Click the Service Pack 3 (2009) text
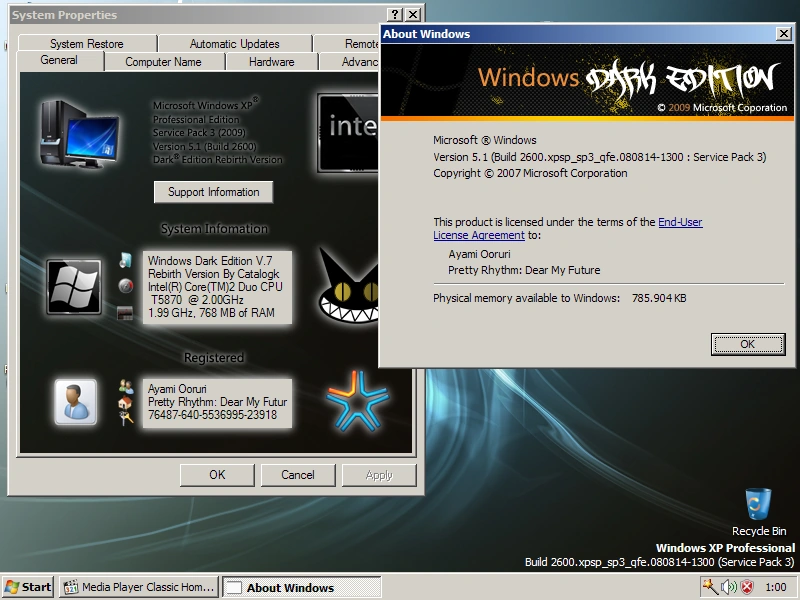800x600 pixels. pyautogui.click(x=199, y=133)
